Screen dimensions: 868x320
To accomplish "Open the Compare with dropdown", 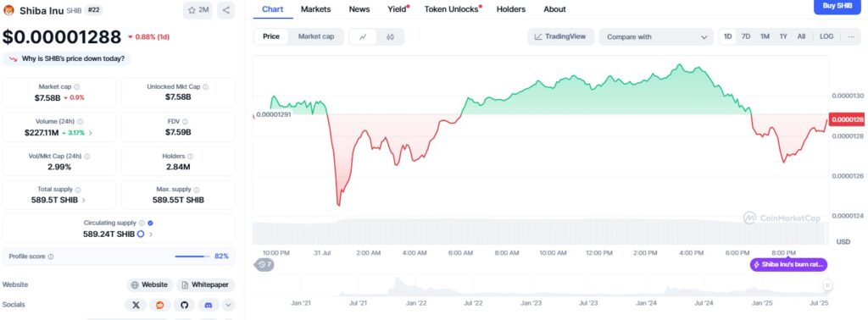I will 656,37.
